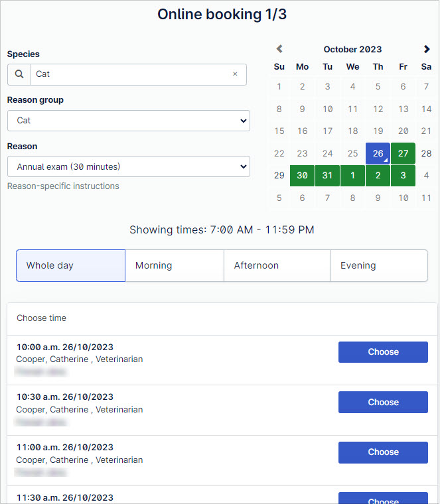The image size is (440, 504).
Task: Click '10:30 a.m. 26/10/2023' time text
Action: coord(65,397)
